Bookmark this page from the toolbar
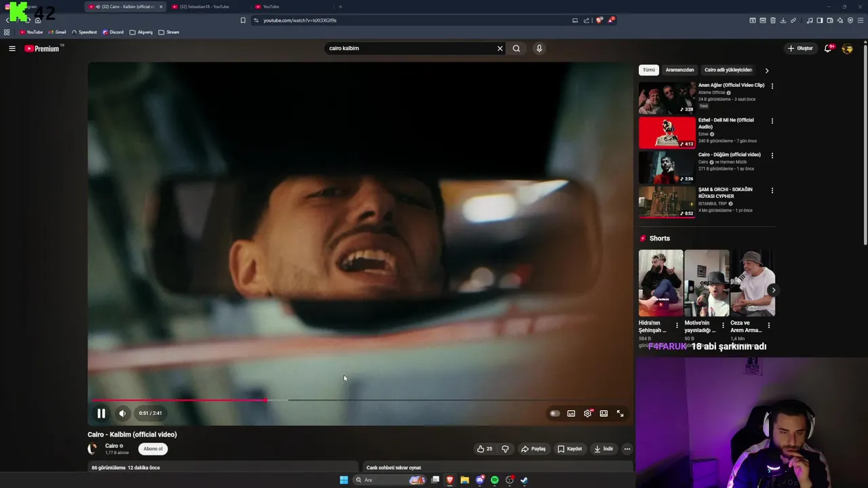868x488 pixels. click(243, 20)
